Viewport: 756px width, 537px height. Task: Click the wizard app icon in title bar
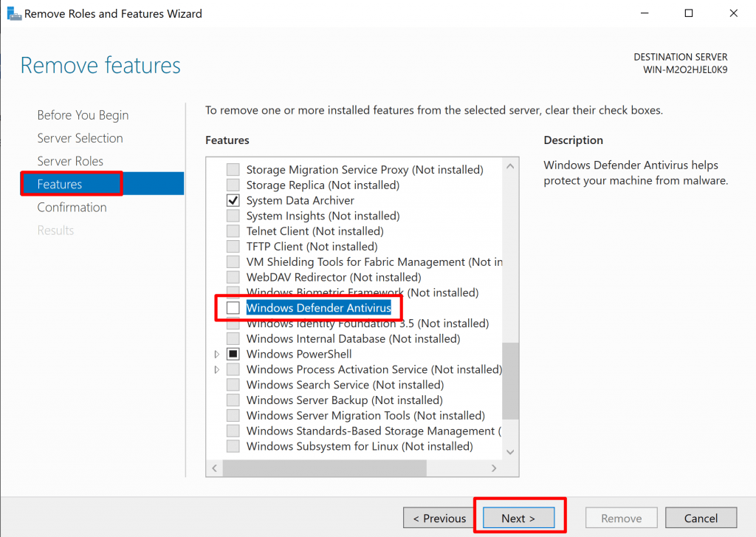(14, 13)
